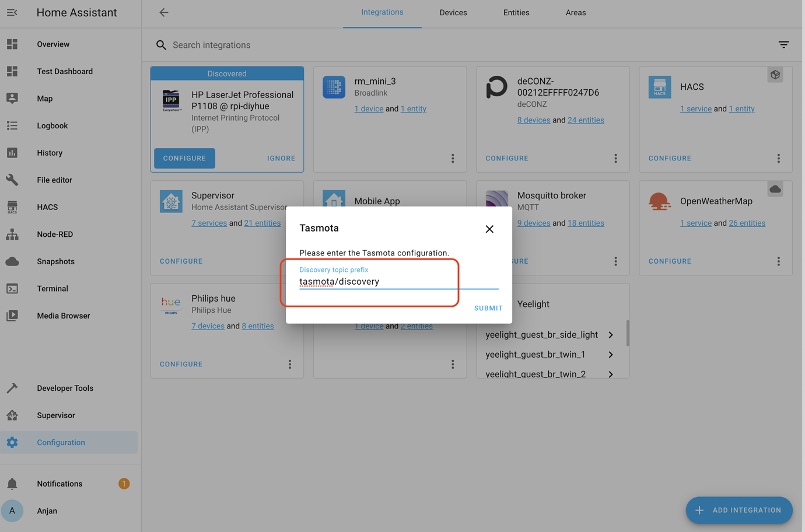Switch to the Areas tab

[576, 12]
